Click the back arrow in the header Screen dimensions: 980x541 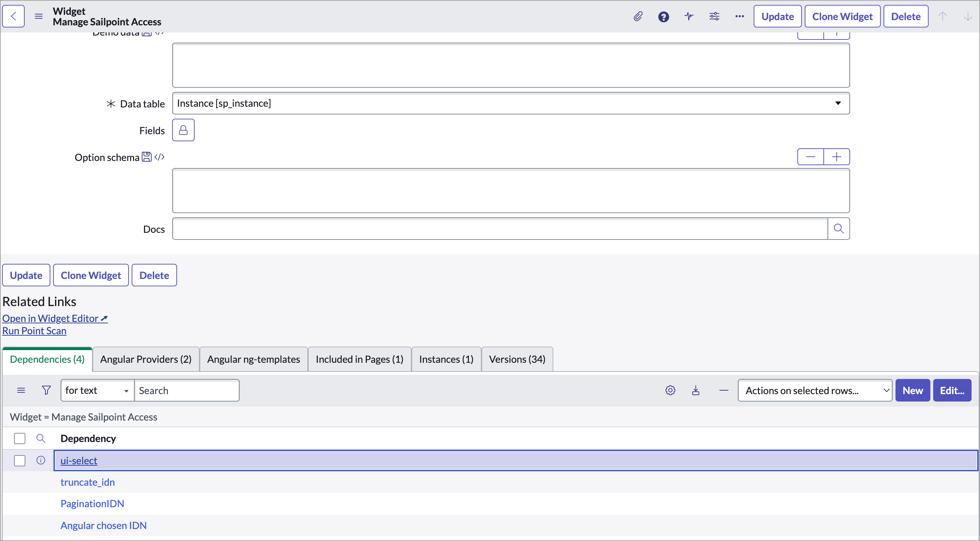[x=13, y=16]
